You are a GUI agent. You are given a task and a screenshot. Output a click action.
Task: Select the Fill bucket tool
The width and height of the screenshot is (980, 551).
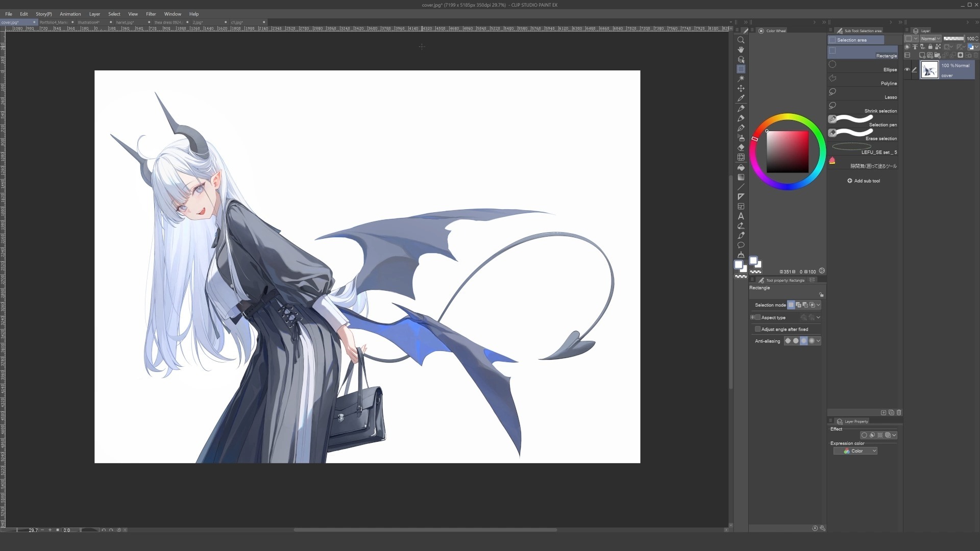click(x=741, y=167)
